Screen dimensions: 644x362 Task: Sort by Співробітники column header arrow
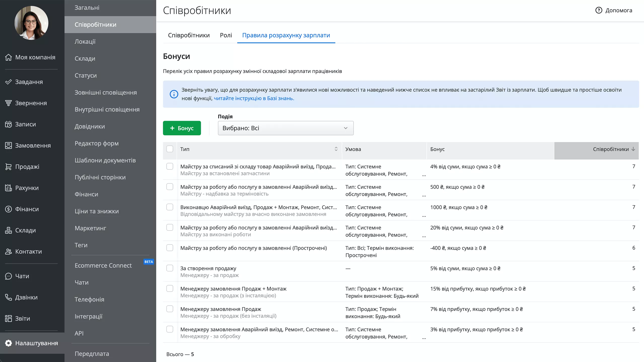coord(633,149)
